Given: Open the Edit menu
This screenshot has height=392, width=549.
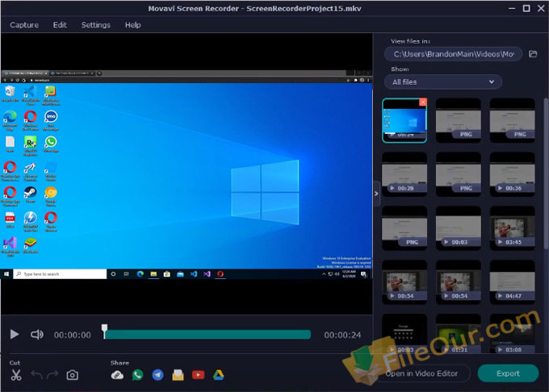Looking at the screenshot, I should point(60,25).
